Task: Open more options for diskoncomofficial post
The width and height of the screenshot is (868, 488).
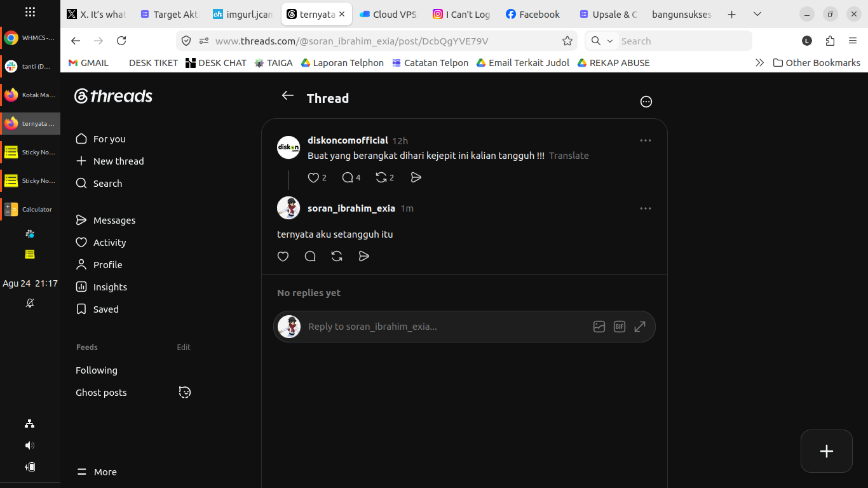Action: 646,140
